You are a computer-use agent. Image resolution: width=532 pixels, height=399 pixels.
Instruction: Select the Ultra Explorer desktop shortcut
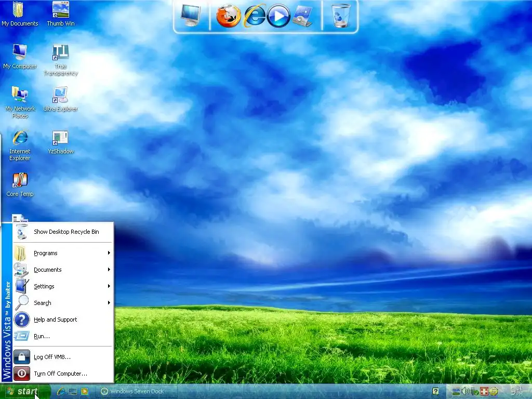tap(60, 99)
